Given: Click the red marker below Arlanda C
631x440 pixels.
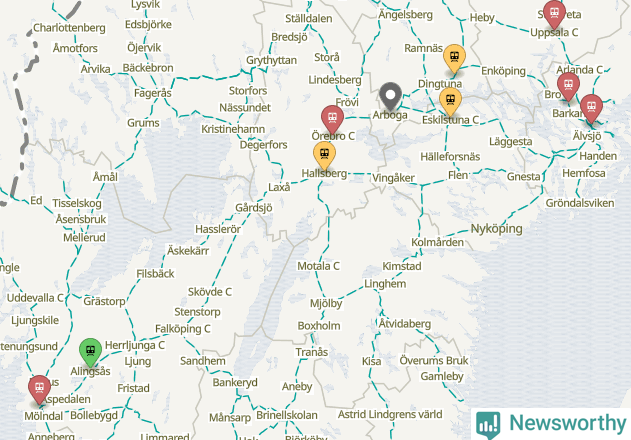Looking at the screenshot, I should 568,87.
